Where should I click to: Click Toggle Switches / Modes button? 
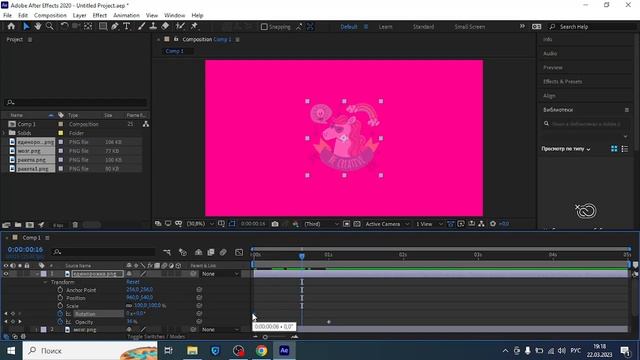[x=156, y=337]
